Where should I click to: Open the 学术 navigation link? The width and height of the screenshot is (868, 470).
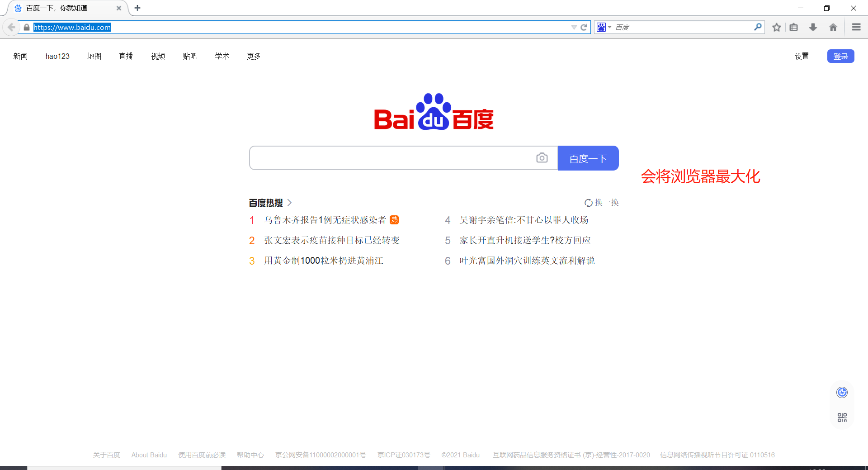(x=222, y=56)
